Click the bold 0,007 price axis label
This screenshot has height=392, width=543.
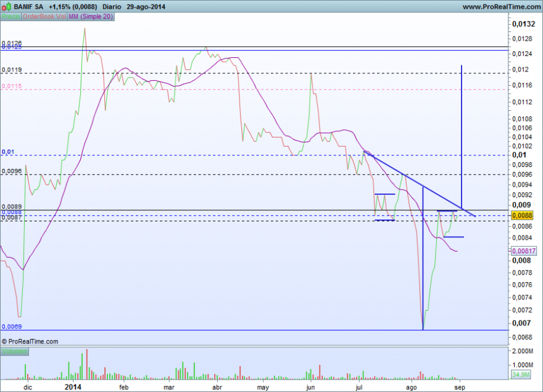521,323
